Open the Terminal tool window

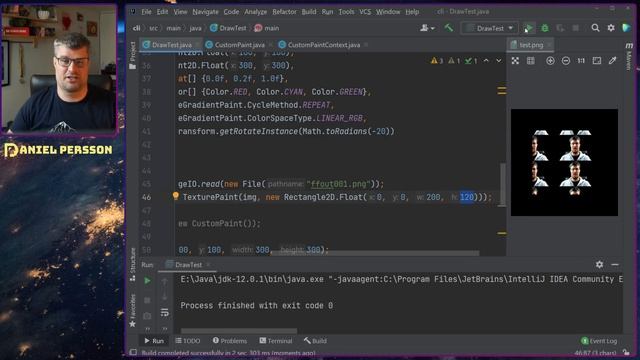pos(276,341)
